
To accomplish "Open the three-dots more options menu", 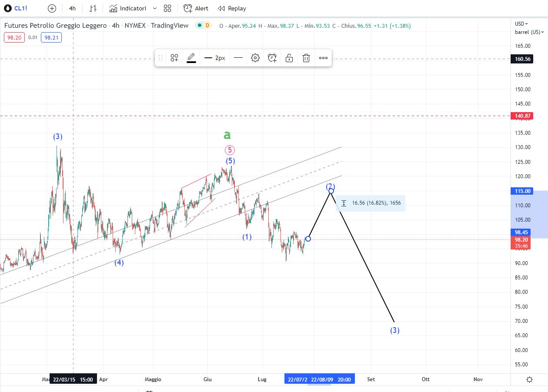I will 323,58.
